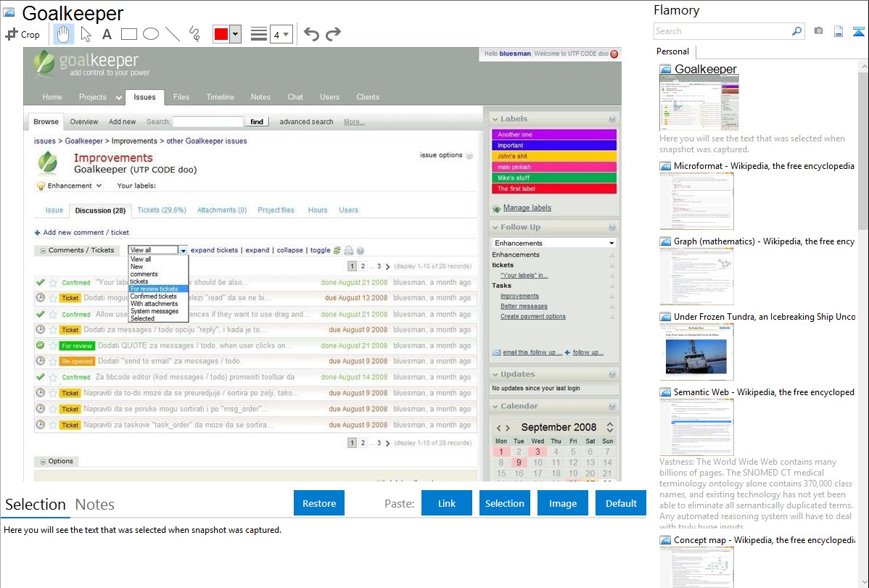The width and height of the screenshot is (869, 588).
Task: Open the Timeline navigation tab
Action: click(220, 97)
